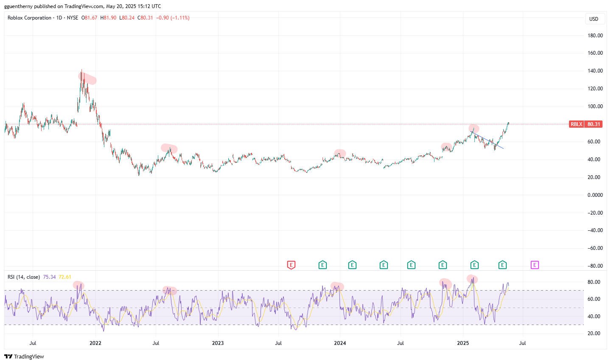Click the −80.00 price axis label
611x364 pixels.
click(x=595, y=266)
